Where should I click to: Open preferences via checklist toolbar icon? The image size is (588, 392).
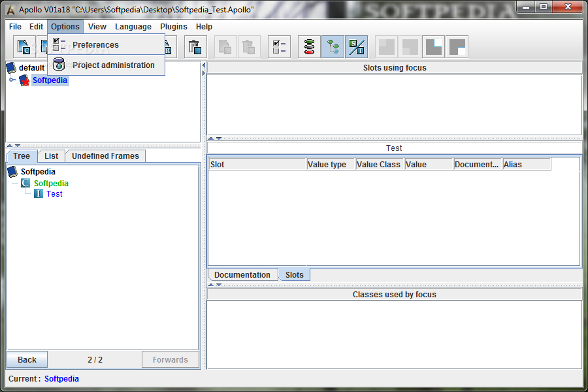tap(280, 47)
